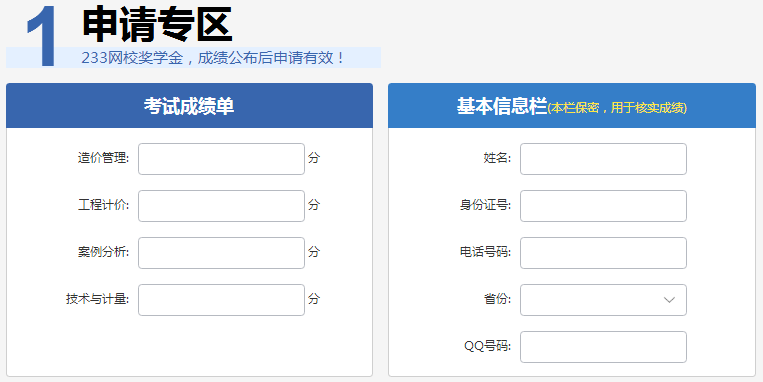Focus the 案例分析 score input box
This screenshot has height=382, width=763.
[x=221, y=253]
